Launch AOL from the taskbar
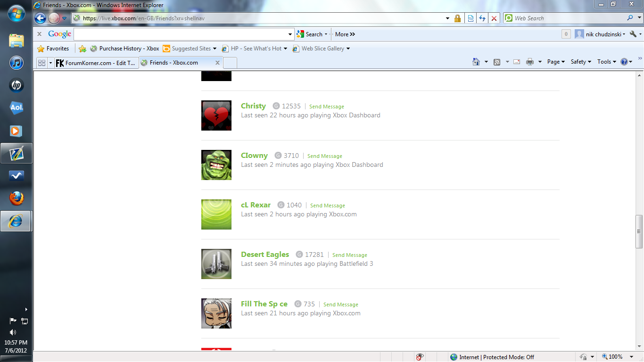 17,108
